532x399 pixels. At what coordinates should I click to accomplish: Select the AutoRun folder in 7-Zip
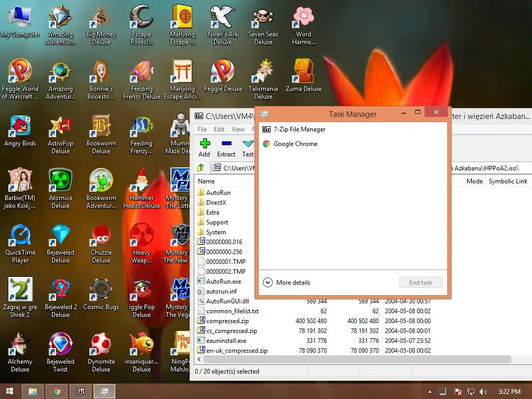click(x=218, y=192)
